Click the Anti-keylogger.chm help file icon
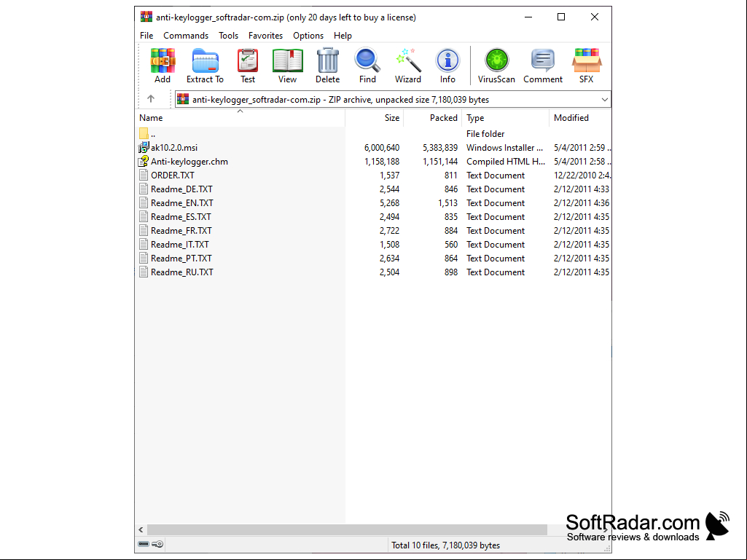Screen dimensions: 747x560 point(144,162)
